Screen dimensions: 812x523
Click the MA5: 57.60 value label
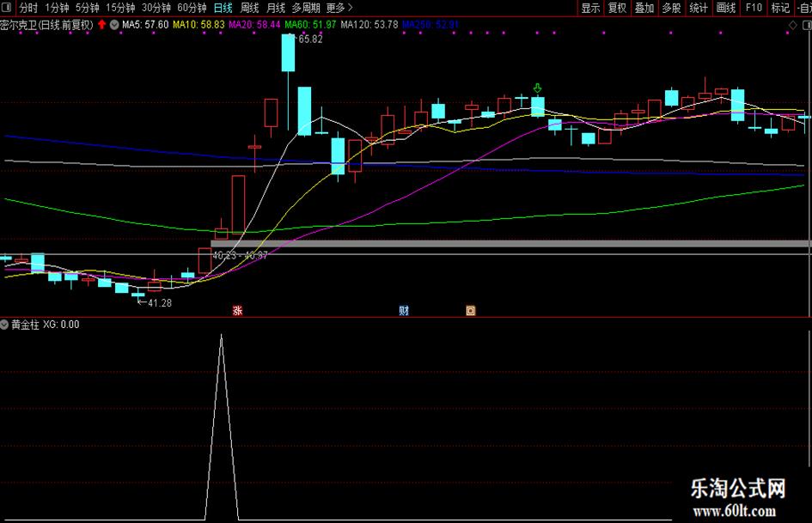tap(145, 24)
